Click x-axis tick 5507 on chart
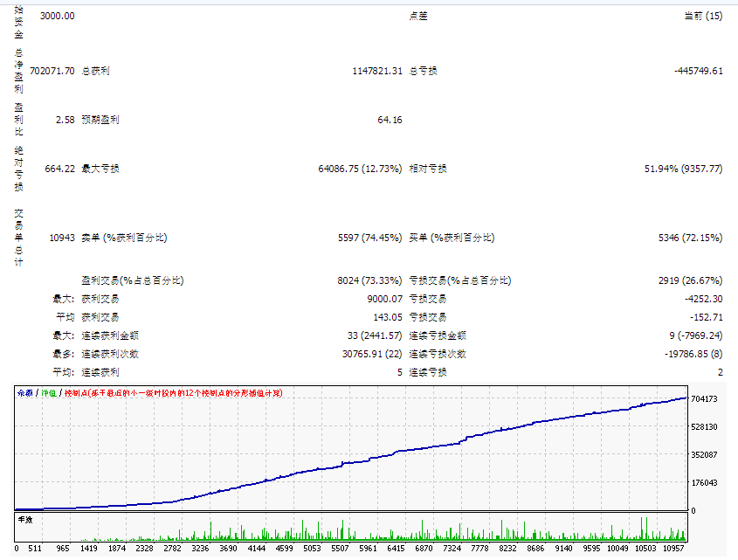Screen dimensions: 738x560 coord(340,549)
